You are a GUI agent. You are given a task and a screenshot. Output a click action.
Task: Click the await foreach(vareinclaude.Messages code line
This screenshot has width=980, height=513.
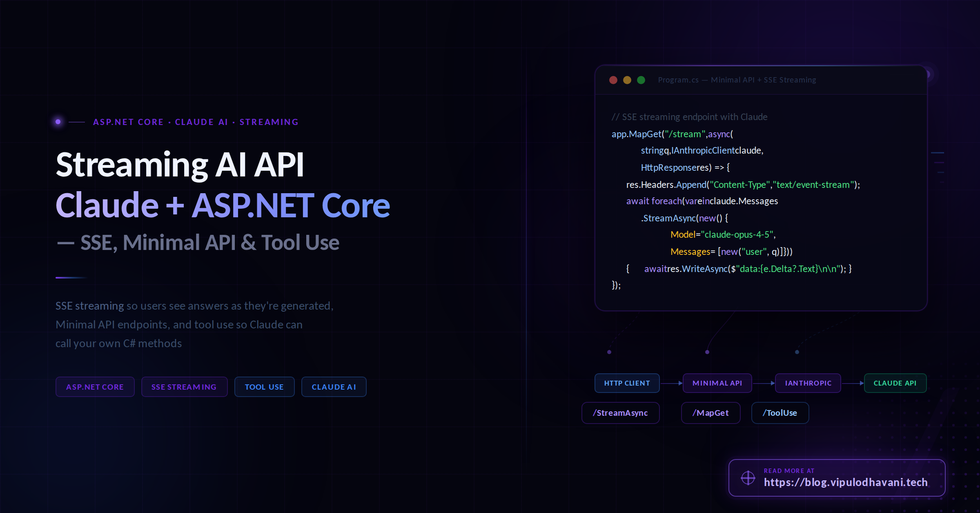tap(702, 201)
